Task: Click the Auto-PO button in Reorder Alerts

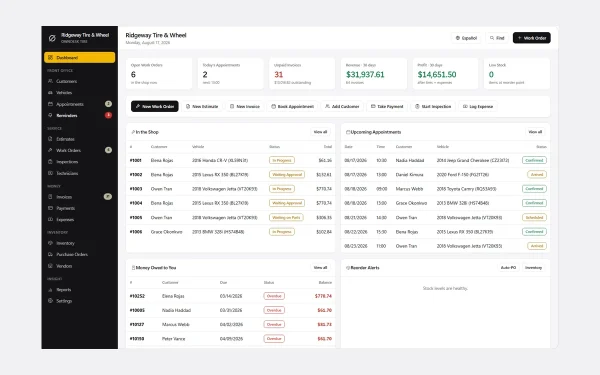Action: (x=508, y=267)
